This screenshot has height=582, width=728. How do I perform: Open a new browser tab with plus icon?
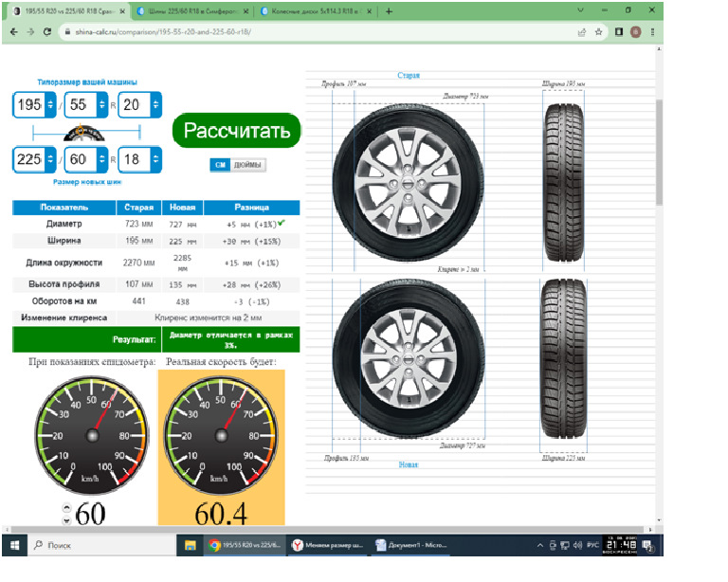(x=389, y=10)
